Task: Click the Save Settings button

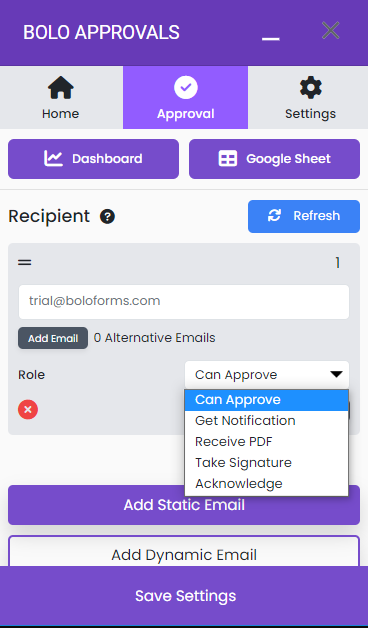Action: (x=184, y=596)
